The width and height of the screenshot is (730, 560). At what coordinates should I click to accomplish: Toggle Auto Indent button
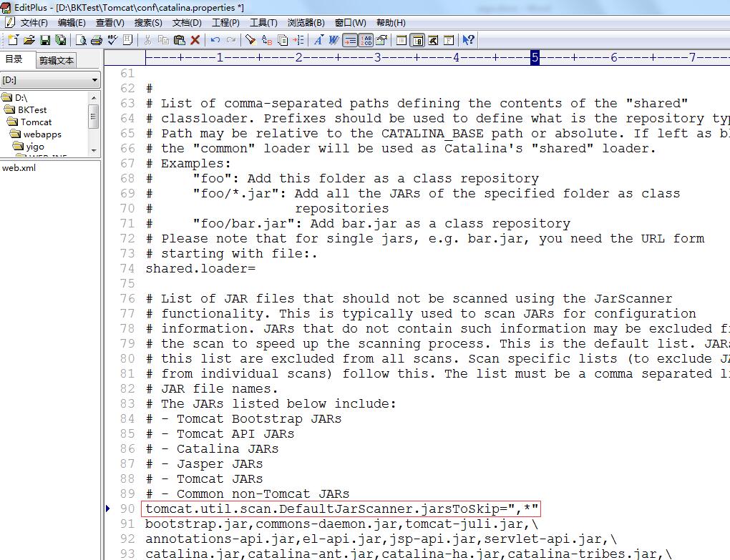(350, 40)
